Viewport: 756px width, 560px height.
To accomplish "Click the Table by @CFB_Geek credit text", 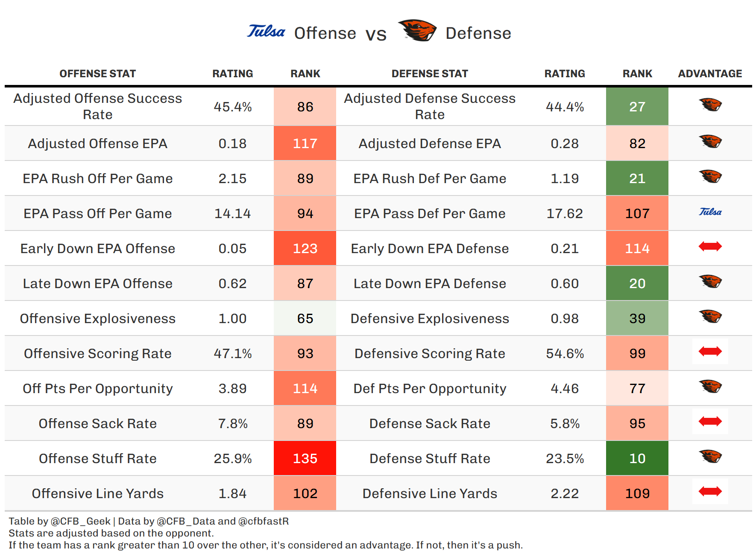I will point(60,521).
